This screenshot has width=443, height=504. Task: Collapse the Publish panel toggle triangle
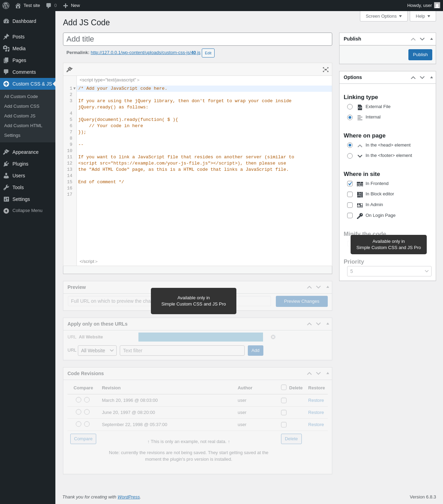(x=432, y=39)
